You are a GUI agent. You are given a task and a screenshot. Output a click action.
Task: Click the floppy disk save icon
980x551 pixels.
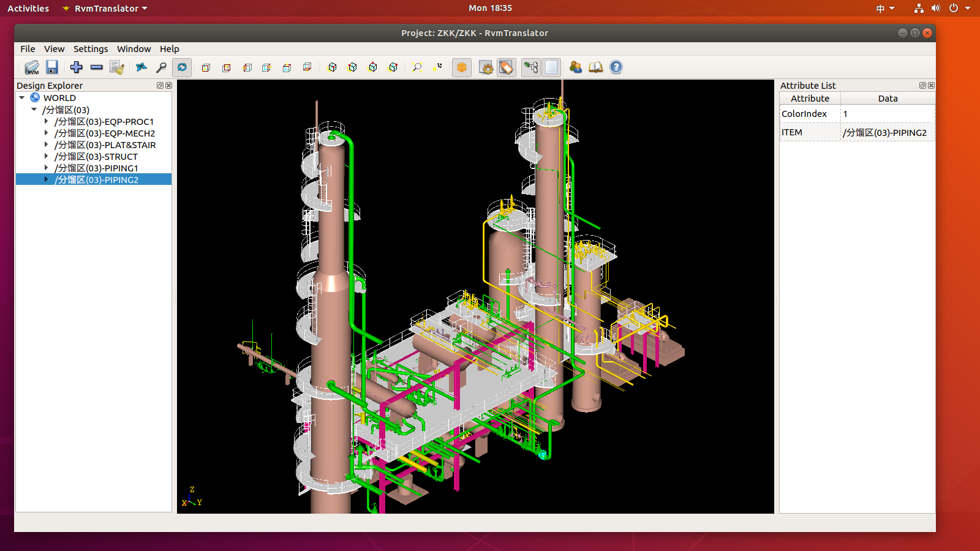point(52,67)
